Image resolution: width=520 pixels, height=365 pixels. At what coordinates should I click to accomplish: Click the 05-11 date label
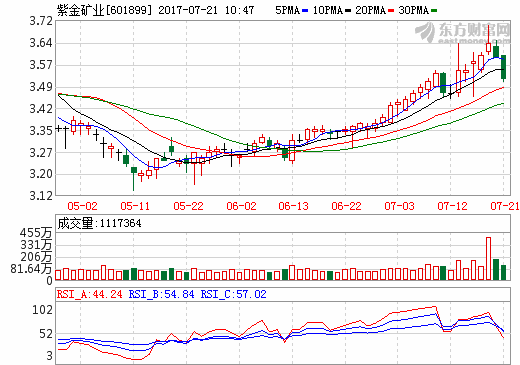coord(135,206)
